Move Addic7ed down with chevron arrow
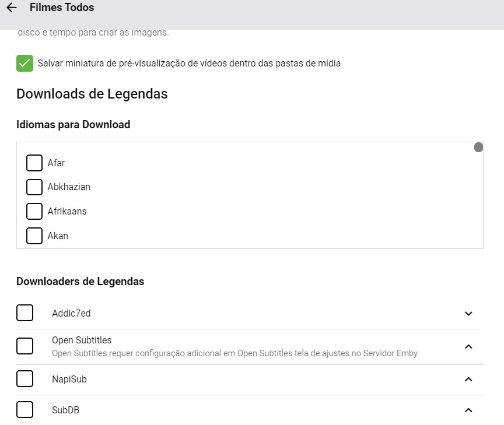The image size is (504, 425). [x=468, y=314]
